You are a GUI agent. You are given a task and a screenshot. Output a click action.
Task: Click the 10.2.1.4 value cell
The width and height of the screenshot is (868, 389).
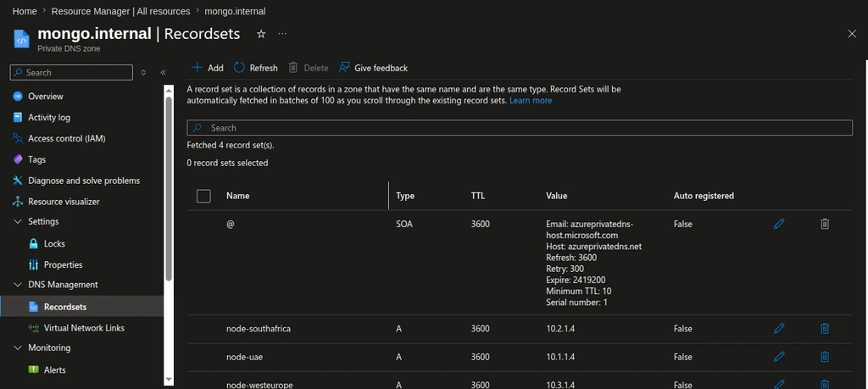[560, 329]
